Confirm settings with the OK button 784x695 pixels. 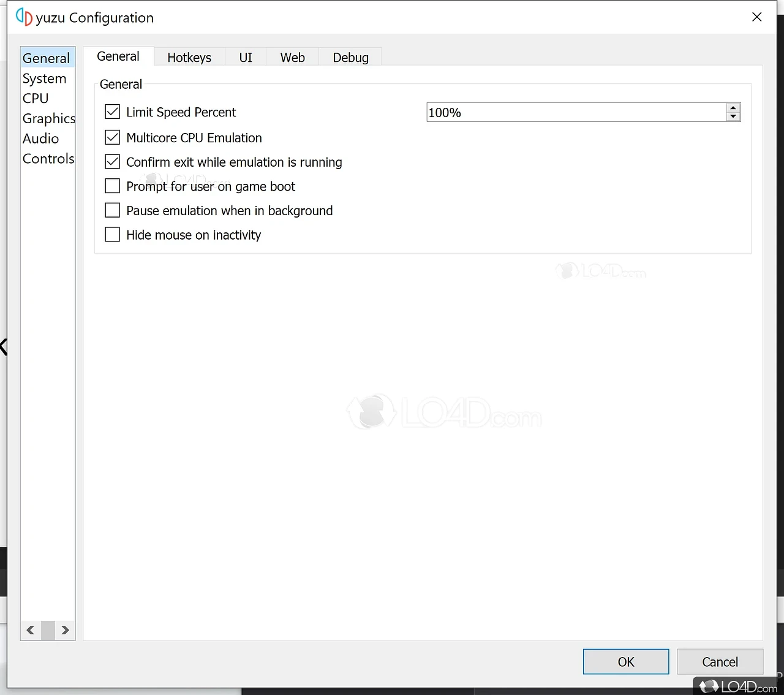[626, 662]
